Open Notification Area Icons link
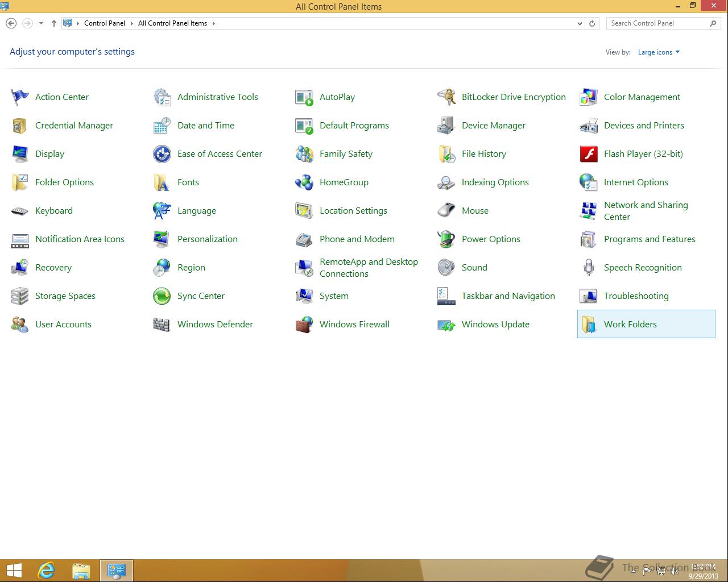 click(80, 239)
